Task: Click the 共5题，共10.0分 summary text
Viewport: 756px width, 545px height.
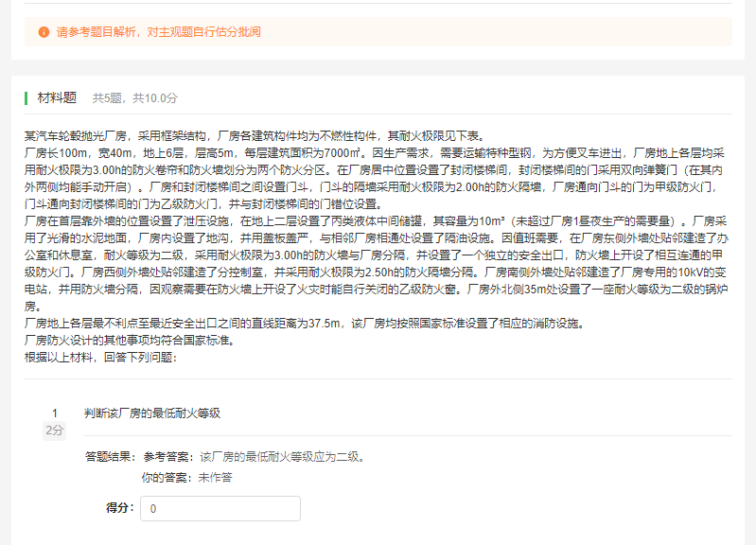Action: click(134, 97)
